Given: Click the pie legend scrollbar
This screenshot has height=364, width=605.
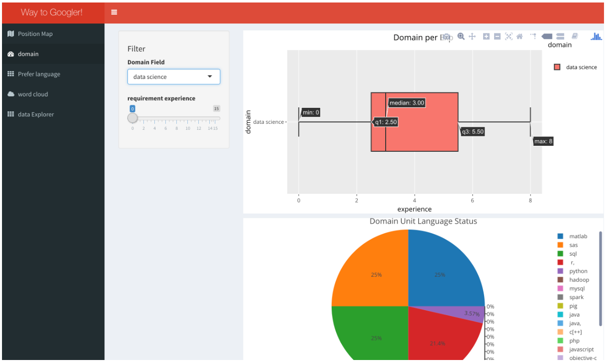Looking at the screenshot, I should point(601,278).
